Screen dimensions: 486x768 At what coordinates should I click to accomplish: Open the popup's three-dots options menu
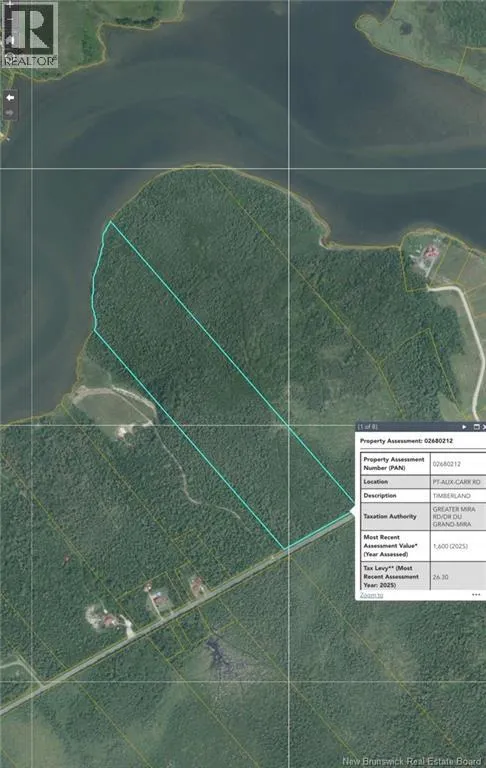(476, 595)
